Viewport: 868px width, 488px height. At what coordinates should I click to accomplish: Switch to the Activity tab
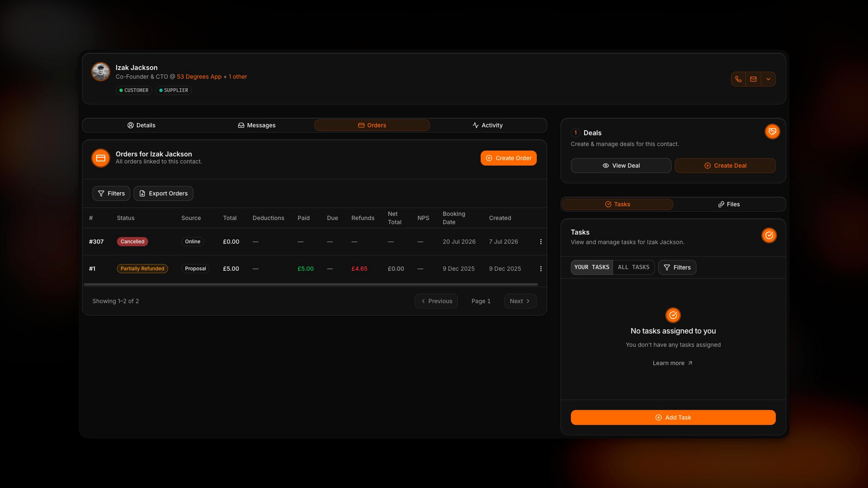[487, 125]
